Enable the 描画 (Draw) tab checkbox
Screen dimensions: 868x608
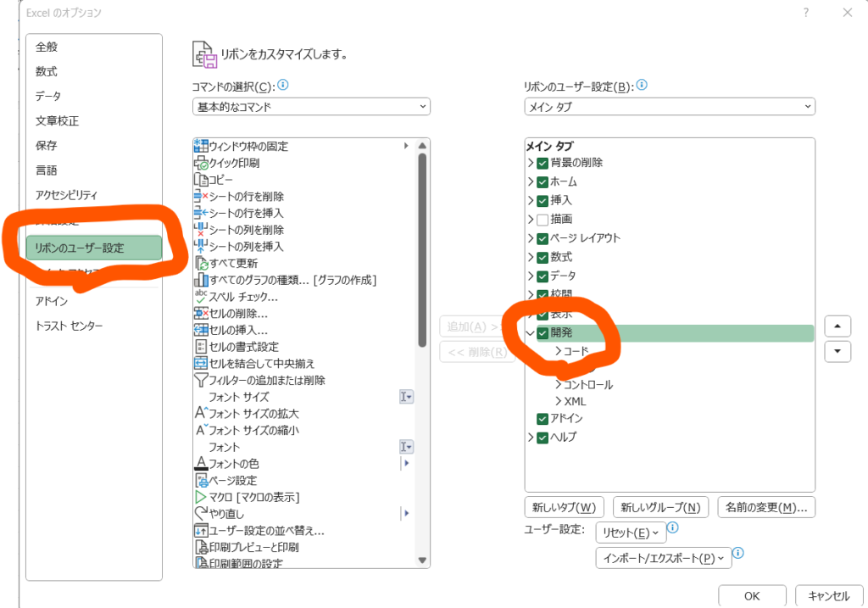[542, 220]
